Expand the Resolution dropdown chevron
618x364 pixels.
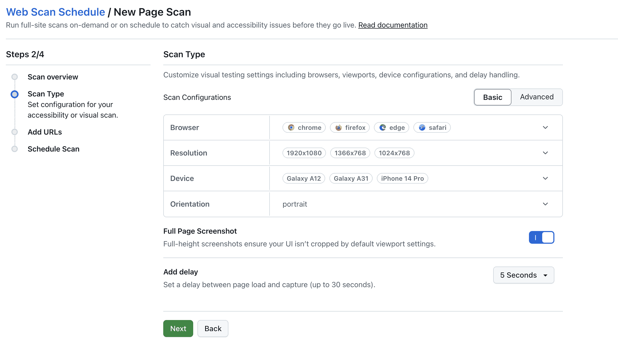[x=545, y=153]
